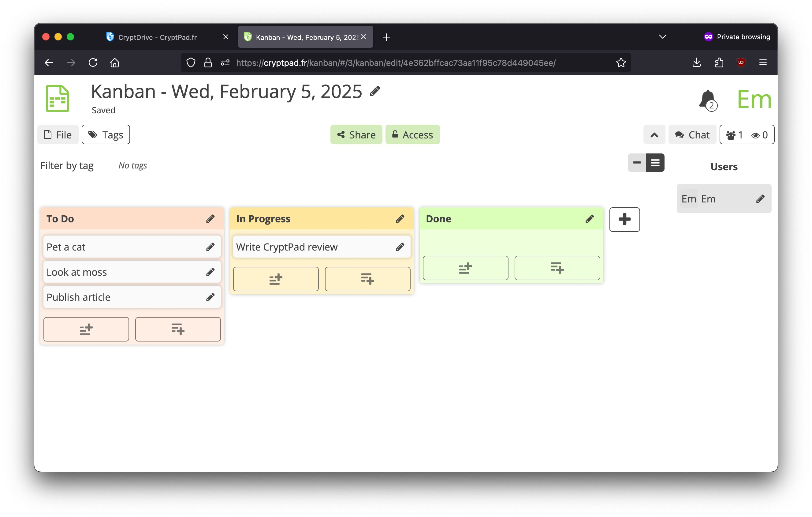Edit the 'Pet a cat' card with pencil icon

pyautogui.click(x=210, y=247)
